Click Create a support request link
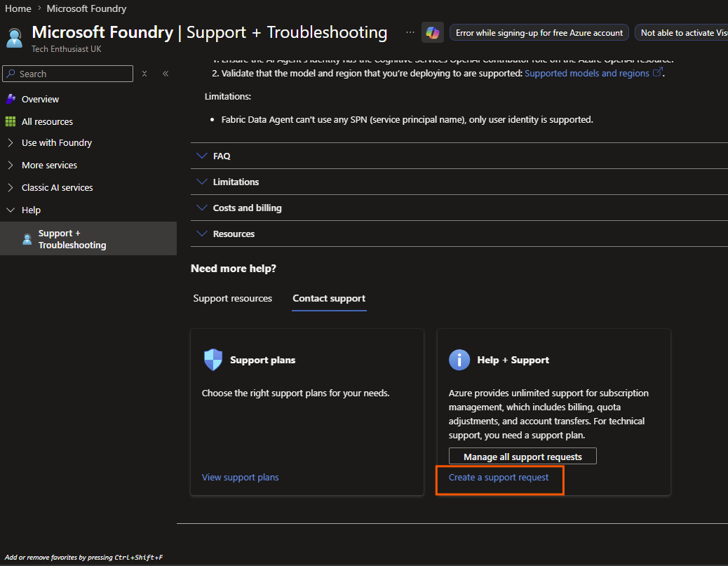The height and width of the screenshot is (566, 728). tap(498, 478)
